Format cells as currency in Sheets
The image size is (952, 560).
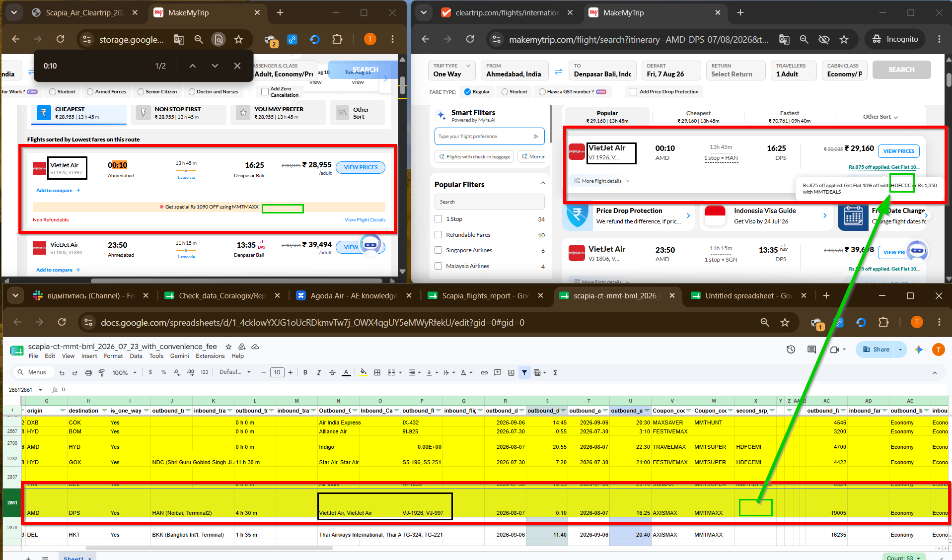point(150,372)
